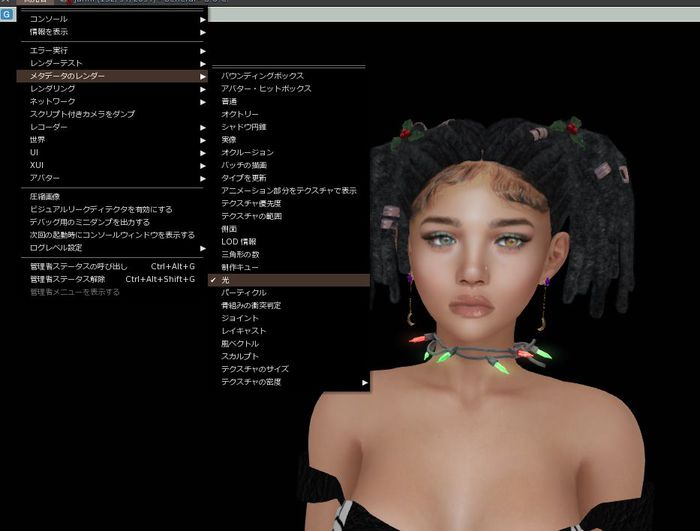Enable 骨組みの衝突判定 display
The height and width of the screenshot is (531, 700).
pyautogui.click(x=289, y=305)
